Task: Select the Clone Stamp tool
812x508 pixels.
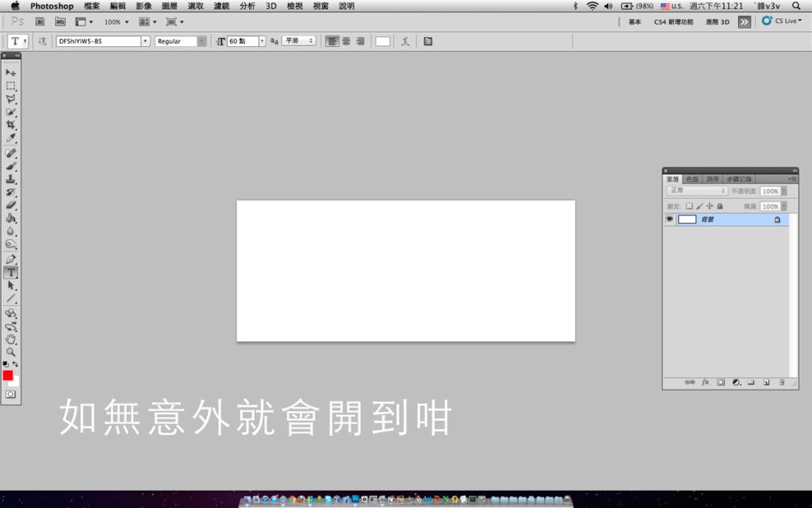Action: point(11,179)
